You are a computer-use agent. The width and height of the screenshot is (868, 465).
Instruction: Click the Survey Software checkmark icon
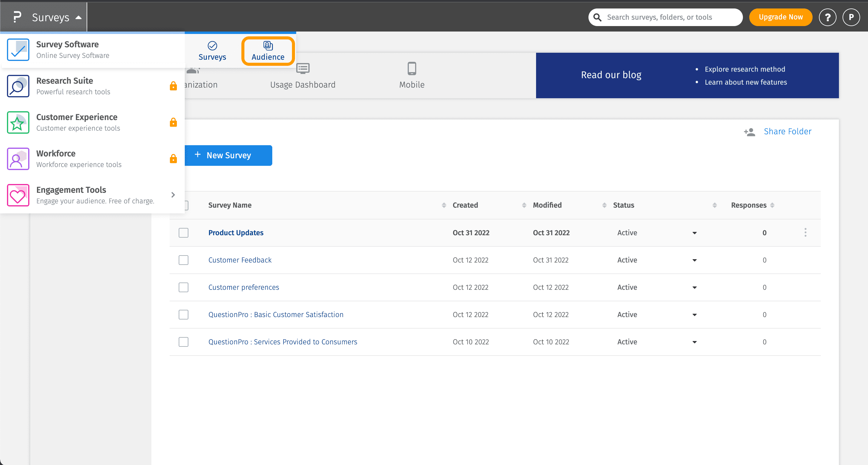(18, 50)
